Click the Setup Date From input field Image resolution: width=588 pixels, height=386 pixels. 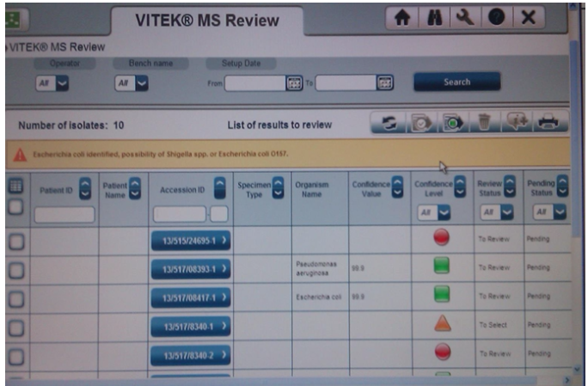tap(255, 83)
